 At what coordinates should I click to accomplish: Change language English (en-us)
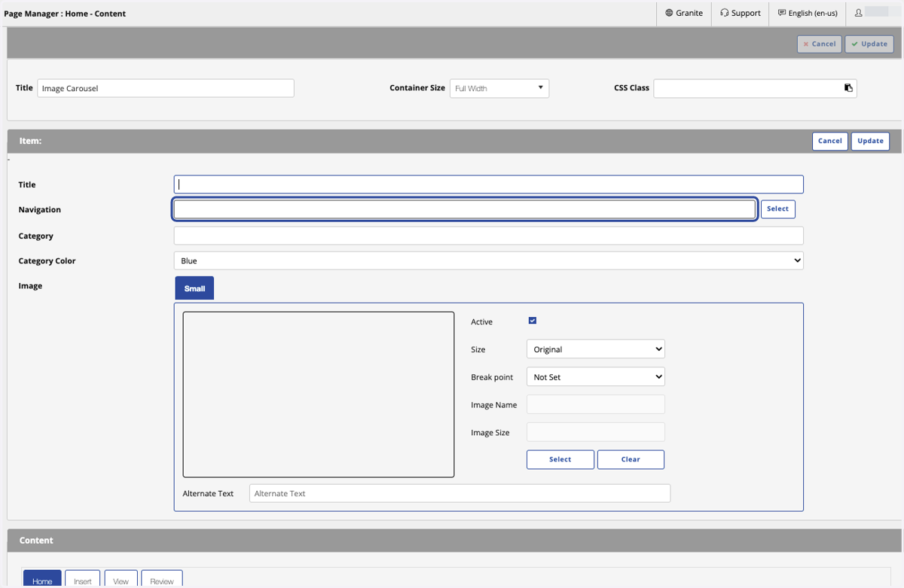point(808,13)
